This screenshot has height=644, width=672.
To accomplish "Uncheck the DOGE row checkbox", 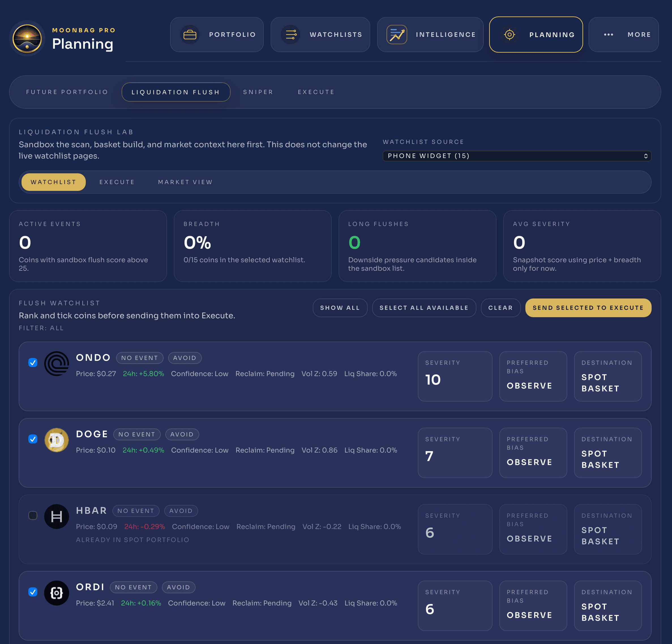I will (x=33, y=439).
